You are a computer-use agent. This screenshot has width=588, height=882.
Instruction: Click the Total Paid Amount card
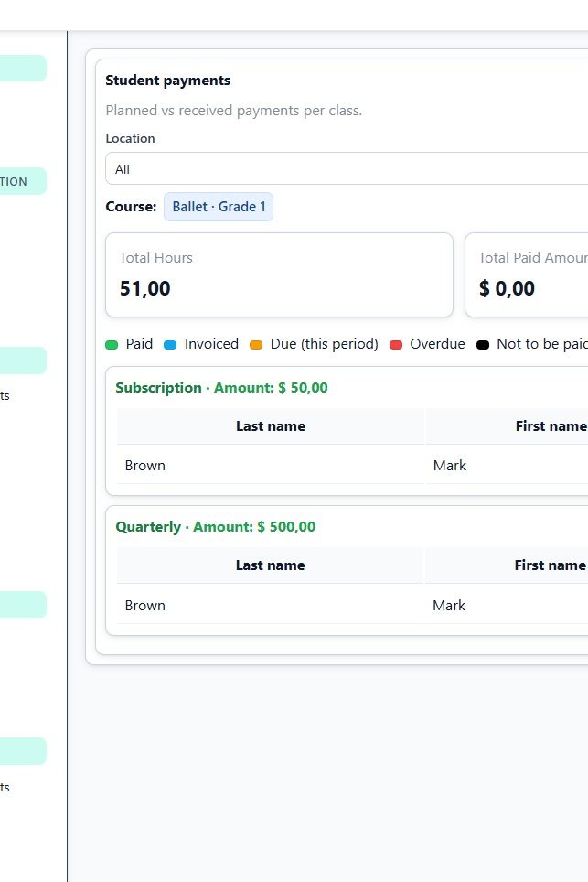527,274
